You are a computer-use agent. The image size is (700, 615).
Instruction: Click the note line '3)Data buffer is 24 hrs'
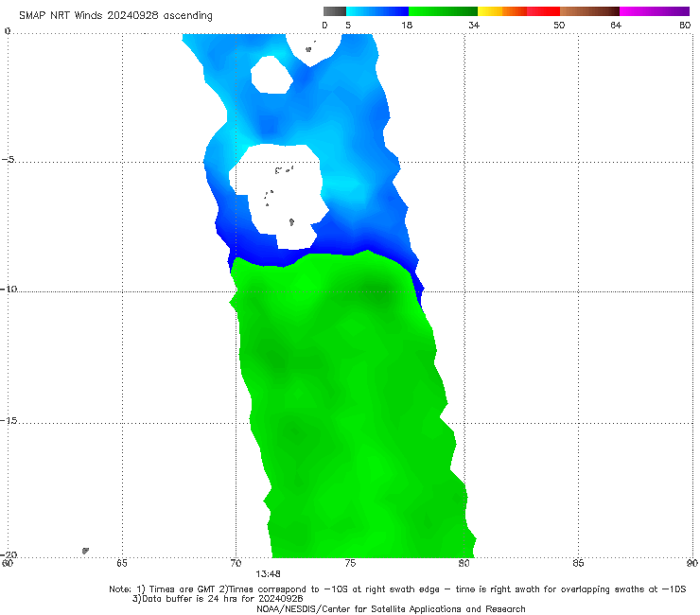(218, 599)
